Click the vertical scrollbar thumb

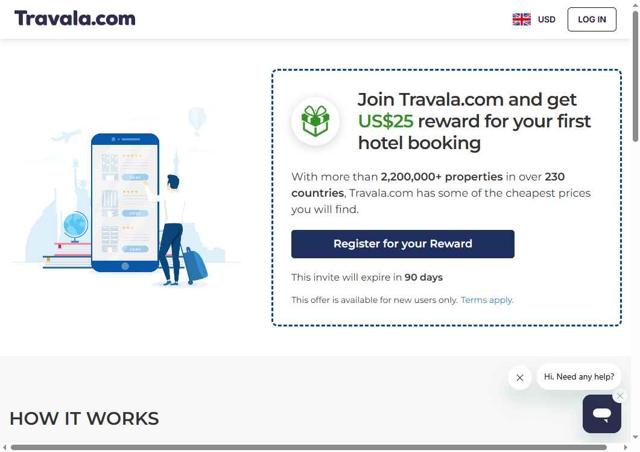[x=636, y=76]
